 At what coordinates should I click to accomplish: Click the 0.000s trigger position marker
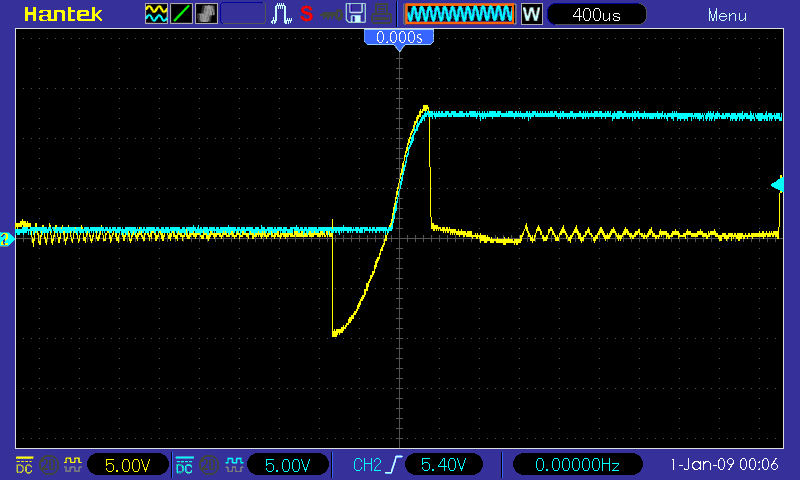(399, 37)
